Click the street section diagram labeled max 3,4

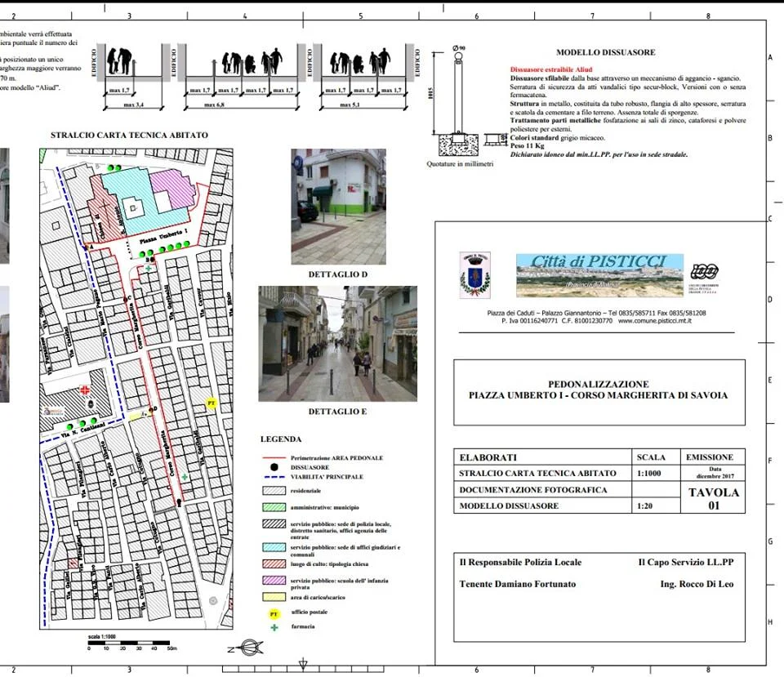133,76
